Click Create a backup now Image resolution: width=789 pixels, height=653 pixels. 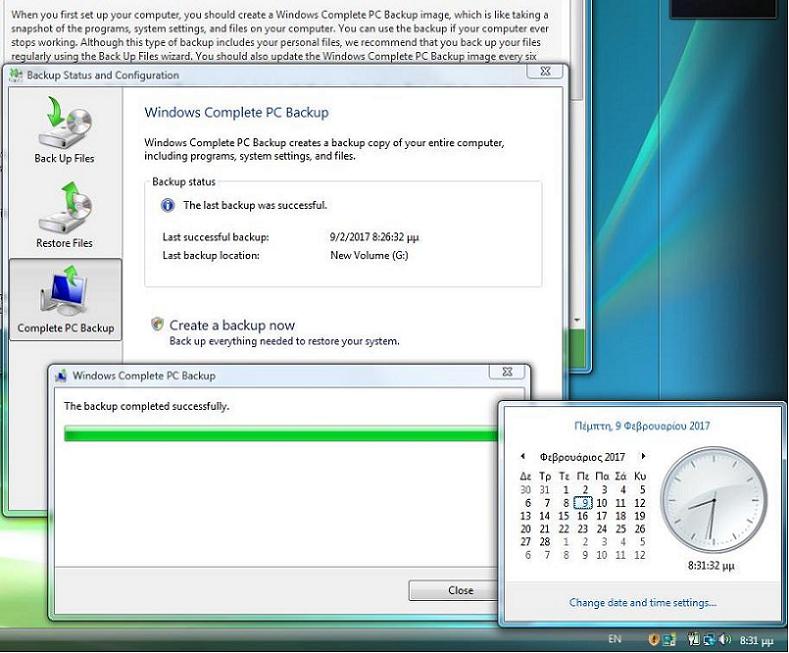[x=232, y=325]
